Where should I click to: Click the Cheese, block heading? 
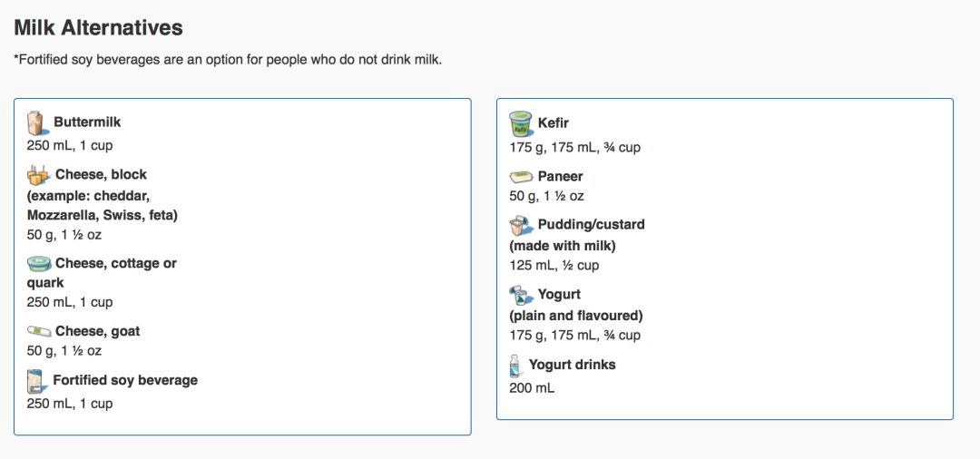pos(102,174)
